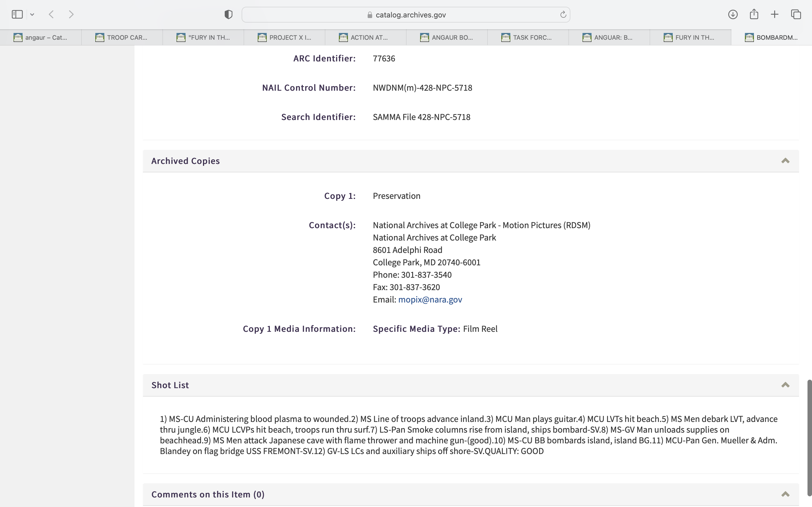Click the mopix@nara.gov email link

(x=430, y=299)
